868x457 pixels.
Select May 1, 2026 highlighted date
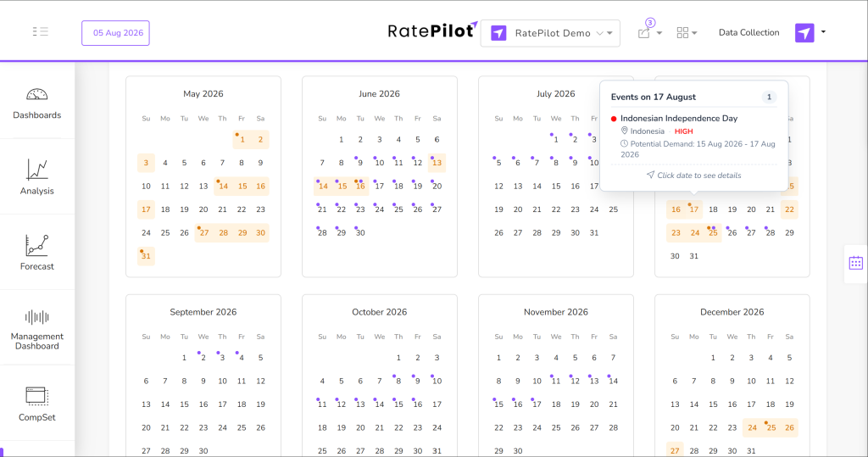click(242, 140)
